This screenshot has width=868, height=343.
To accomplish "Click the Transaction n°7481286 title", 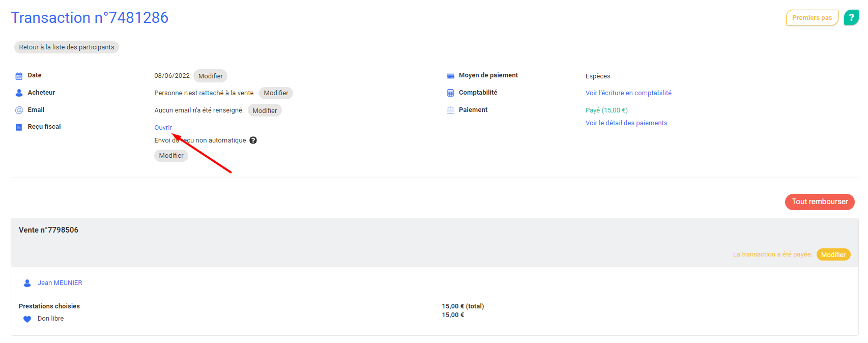I will [90, 18].
